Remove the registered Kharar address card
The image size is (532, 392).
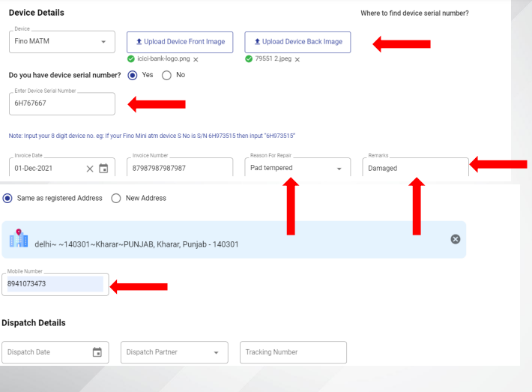[x=456, y=239]
